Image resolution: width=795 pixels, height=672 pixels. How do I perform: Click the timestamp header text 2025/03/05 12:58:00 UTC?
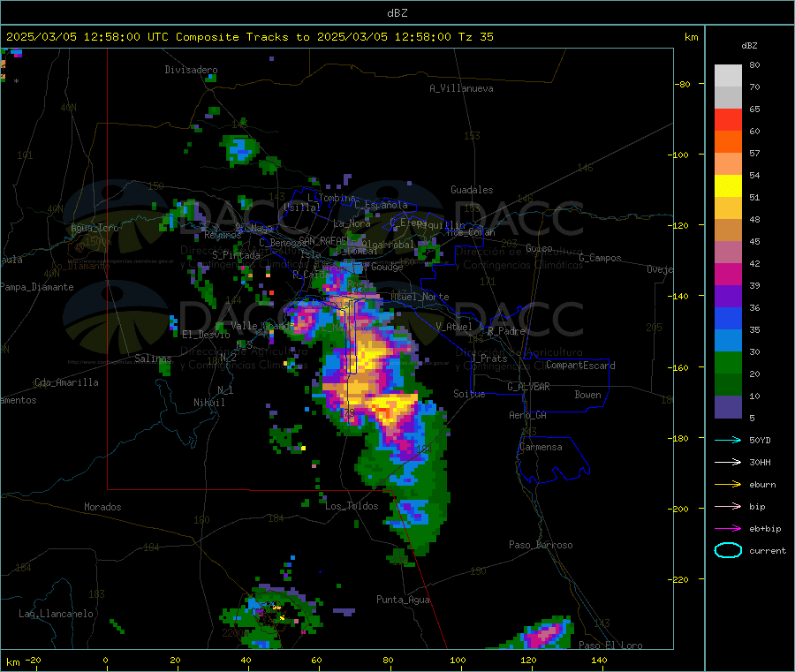tap(87, 37)
